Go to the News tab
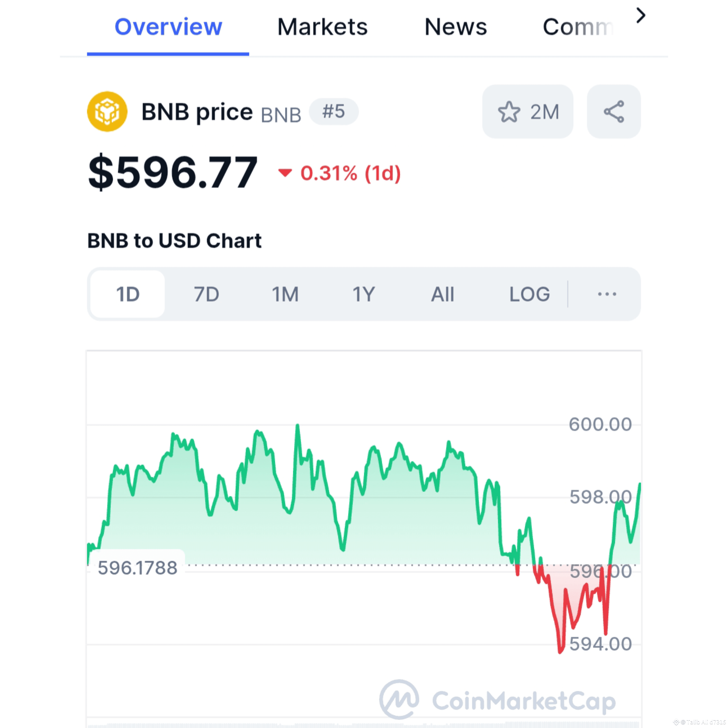 455,27
